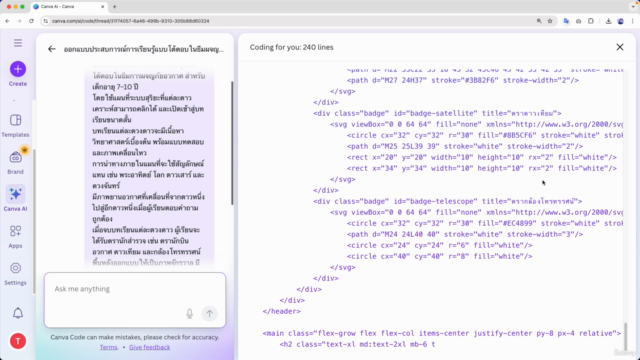Screen dimensions: 640x360
Task: Open the translate extension icon
Action: click(566, 21)
